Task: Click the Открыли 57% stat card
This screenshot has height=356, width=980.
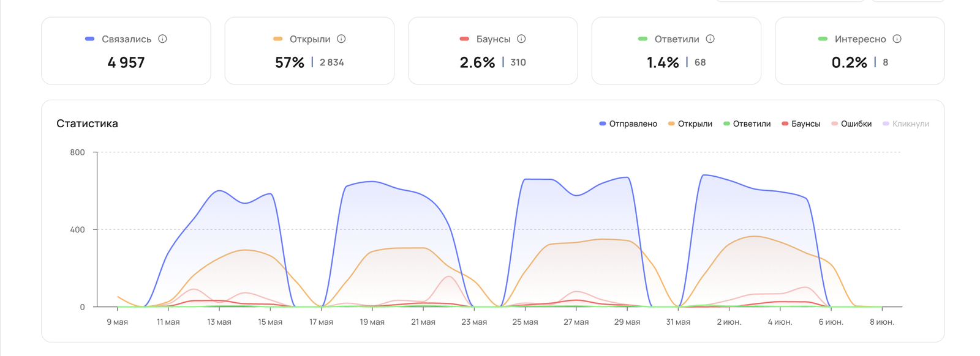Action: (x=309, y=51)
